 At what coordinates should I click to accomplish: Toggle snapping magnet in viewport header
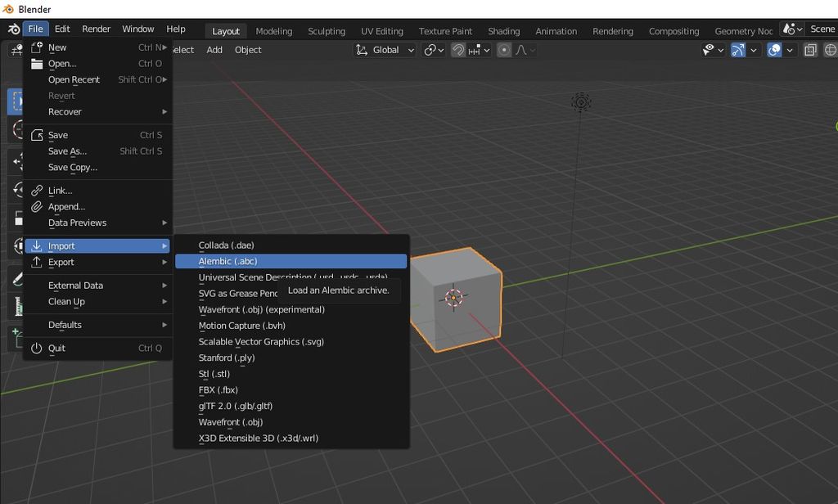click(459, 50)
